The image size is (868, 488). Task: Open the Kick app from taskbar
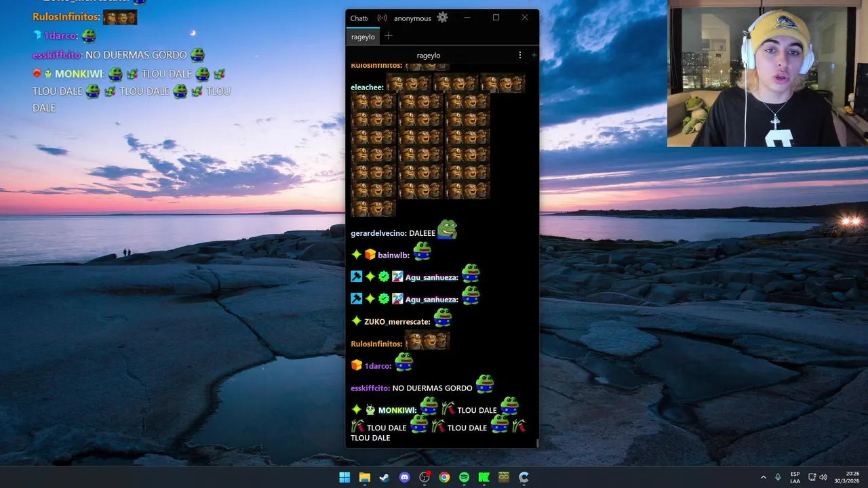[484, 477]
